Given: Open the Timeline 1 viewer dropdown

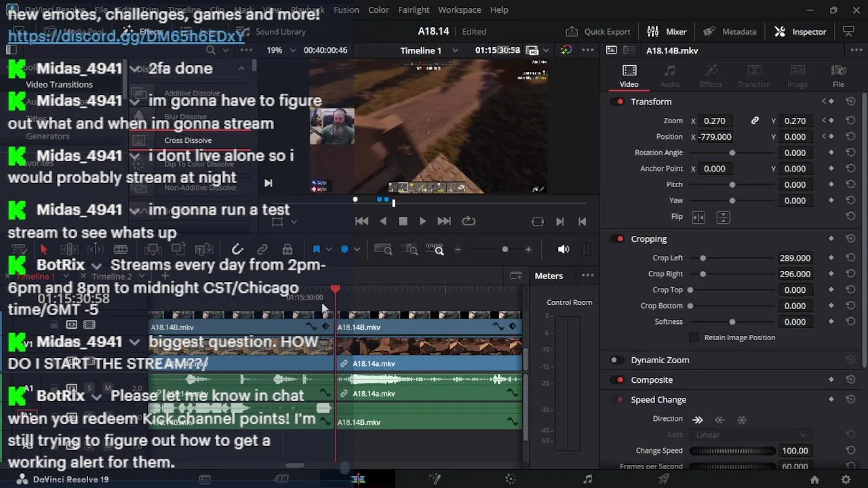Looking at the screenshot, I should click(x=455, y=50).
